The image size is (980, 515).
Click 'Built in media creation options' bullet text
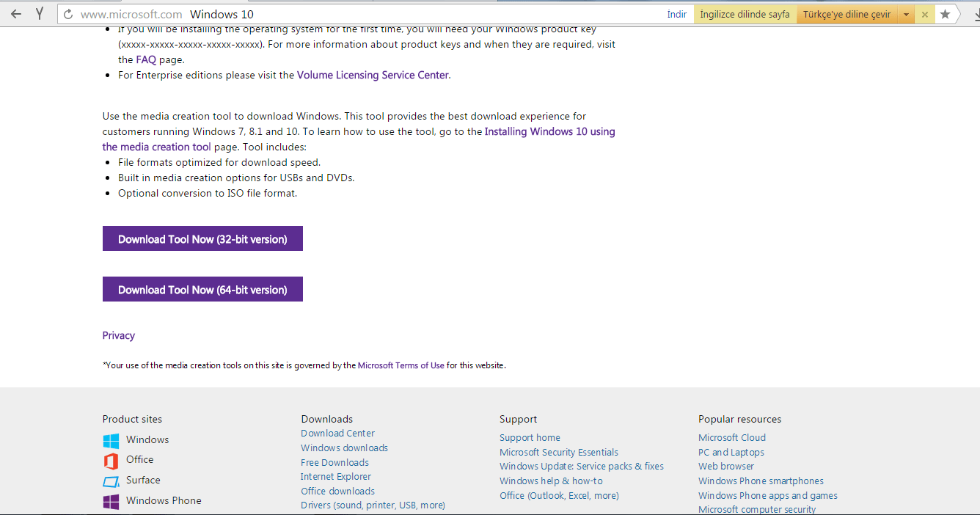coord(236,178)
